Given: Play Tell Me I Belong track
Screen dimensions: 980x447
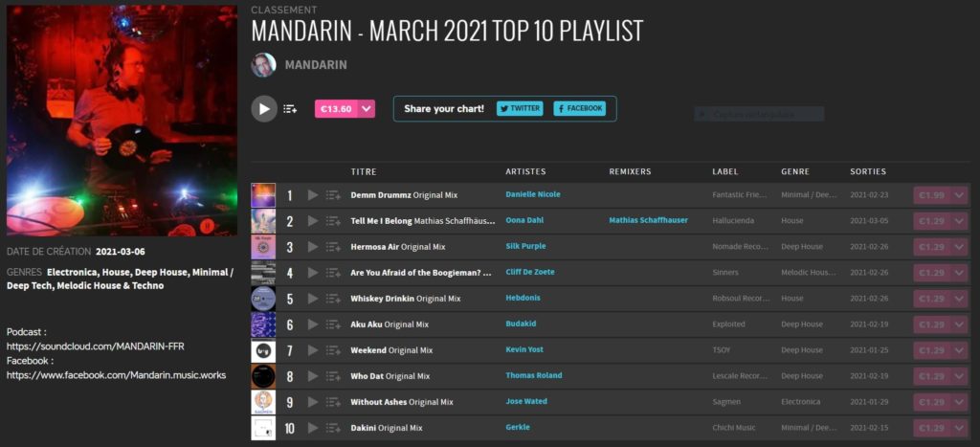Looking at the screenshot, I should 313,221.
